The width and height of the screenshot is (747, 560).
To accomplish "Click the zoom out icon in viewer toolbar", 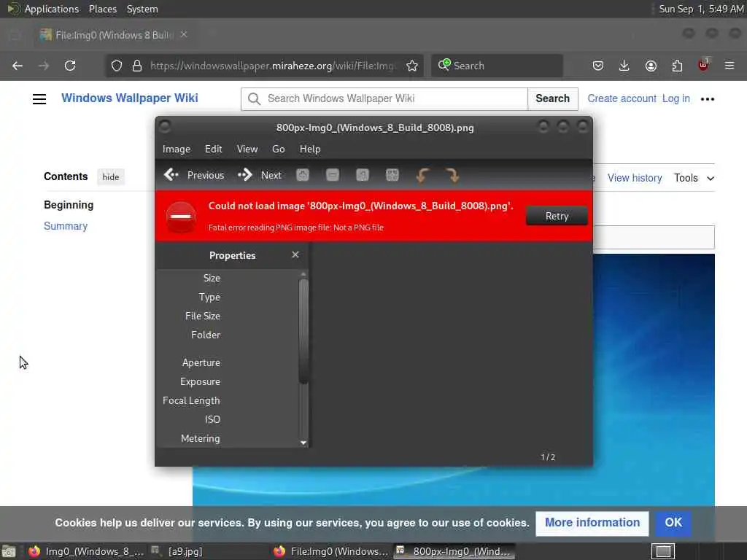I will [x=333, y=175].
